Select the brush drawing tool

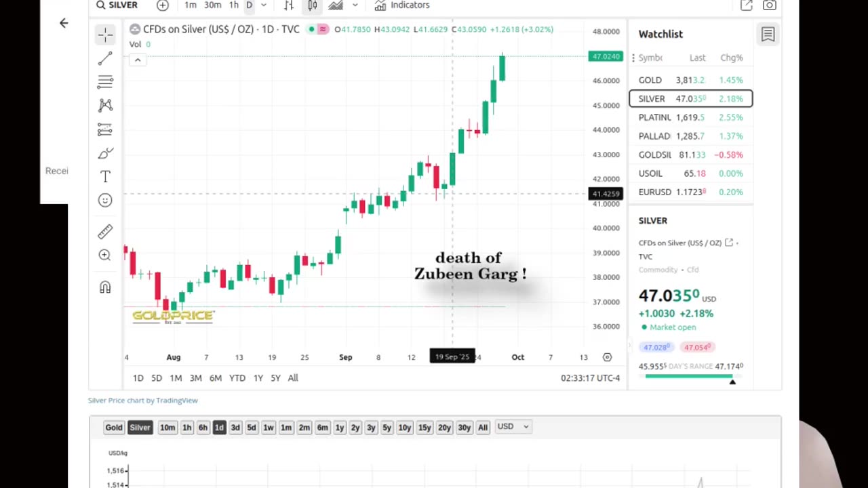105,153
